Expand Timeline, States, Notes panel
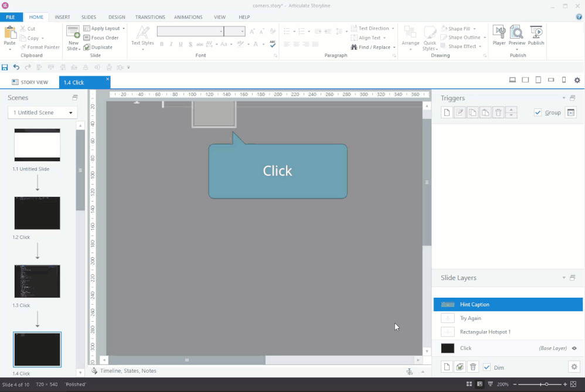585x392 pixels. click(x=422, y=371)
